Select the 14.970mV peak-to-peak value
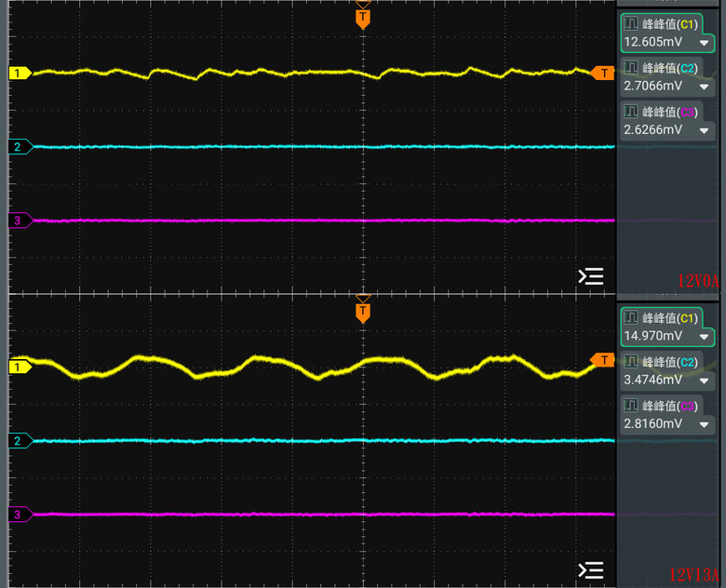This screenshot has height=588, width=726. point(652,336)
